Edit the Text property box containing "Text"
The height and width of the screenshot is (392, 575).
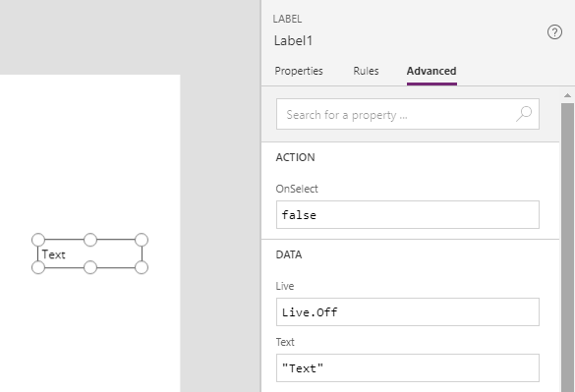(407, 367)
